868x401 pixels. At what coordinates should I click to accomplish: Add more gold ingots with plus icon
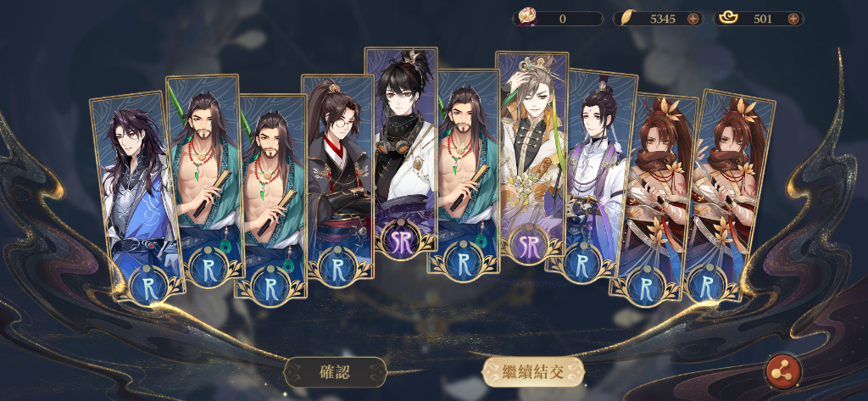793,19
